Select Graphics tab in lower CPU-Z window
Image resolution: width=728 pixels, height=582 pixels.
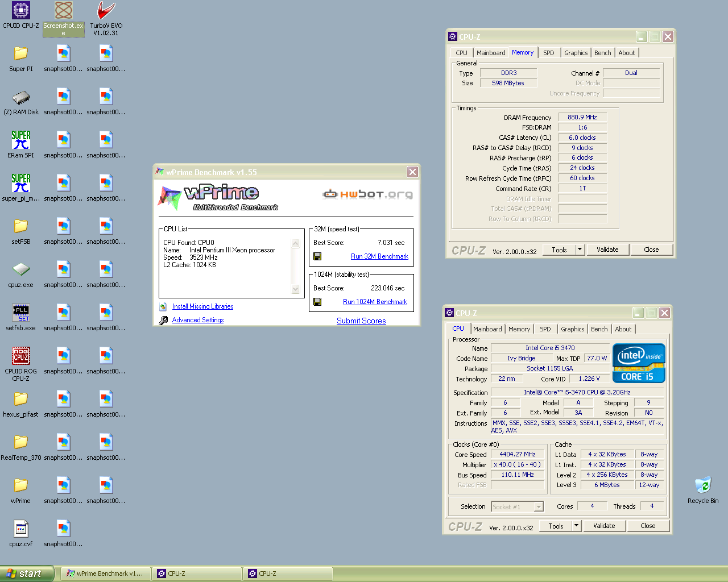(x=572, y=329)
